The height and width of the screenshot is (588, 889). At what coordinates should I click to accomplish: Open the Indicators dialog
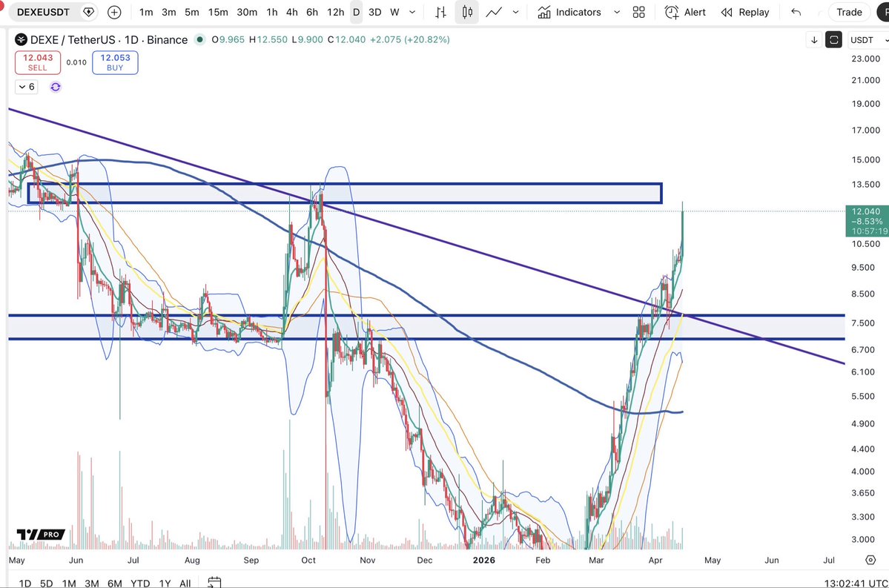(x=569, y=12)
